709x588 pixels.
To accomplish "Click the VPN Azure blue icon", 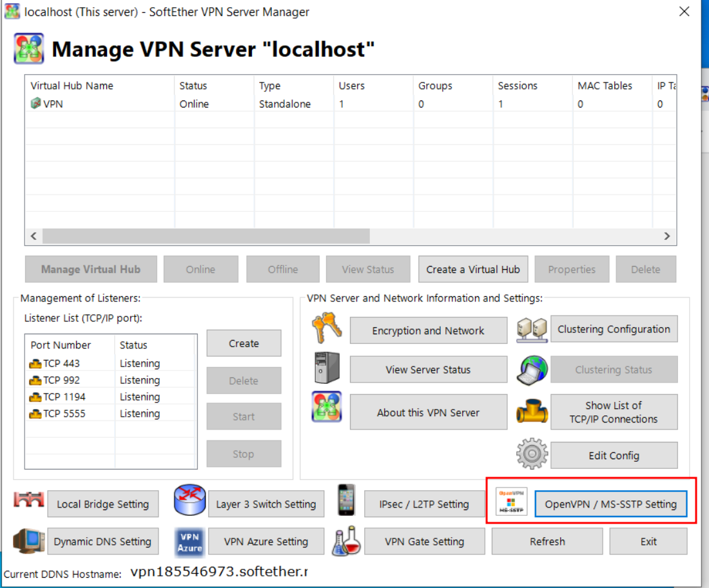I will coord(189,542).
